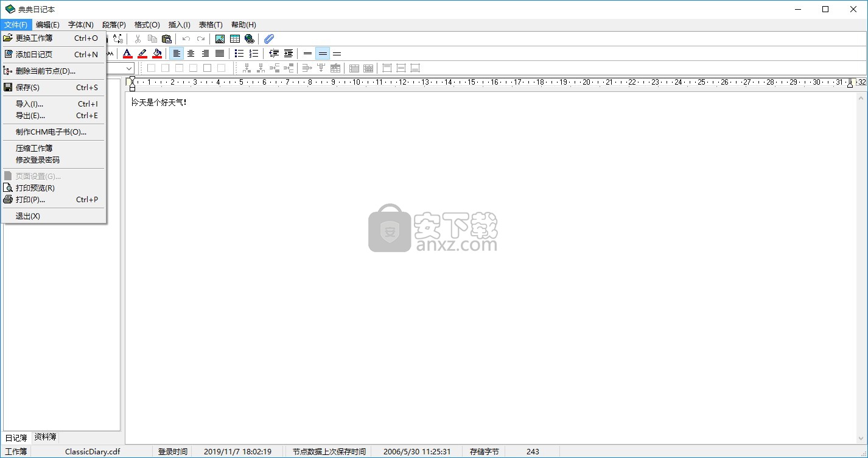Increase paragraph indent
Image resolution: width=868 pixels, height=458 pixels.
289,54
